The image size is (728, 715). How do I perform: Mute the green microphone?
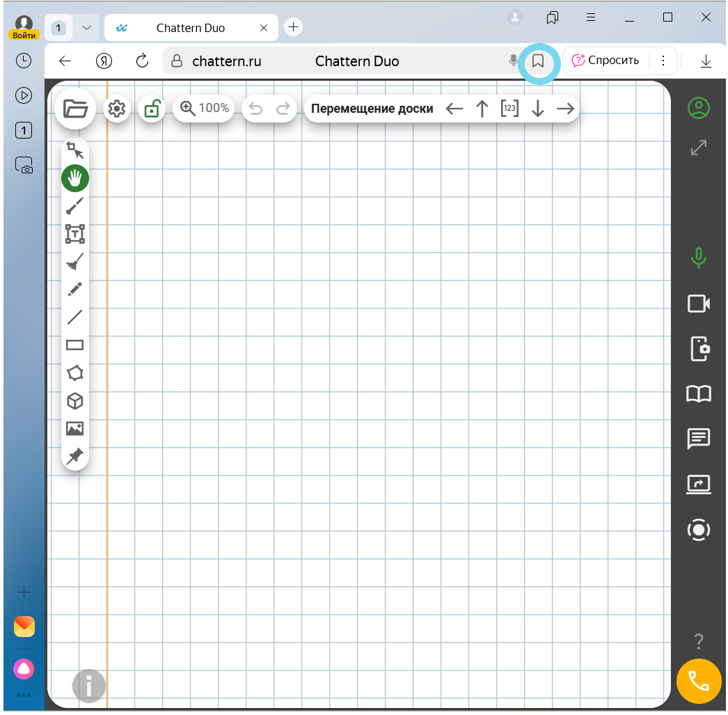(698, 258)
